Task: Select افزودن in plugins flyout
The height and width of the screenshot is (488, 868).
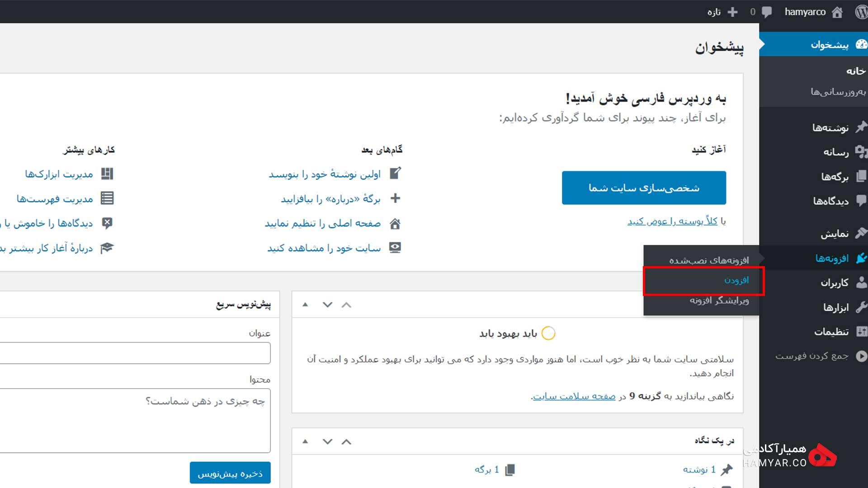Action: point(736,280)
